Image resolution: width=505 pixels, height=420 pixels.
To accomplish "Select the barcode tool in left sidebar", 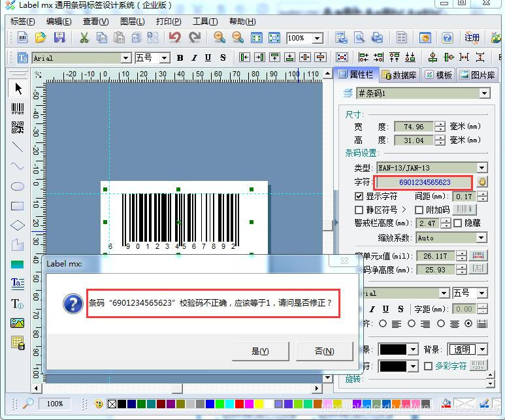I will tap(18, 109).
